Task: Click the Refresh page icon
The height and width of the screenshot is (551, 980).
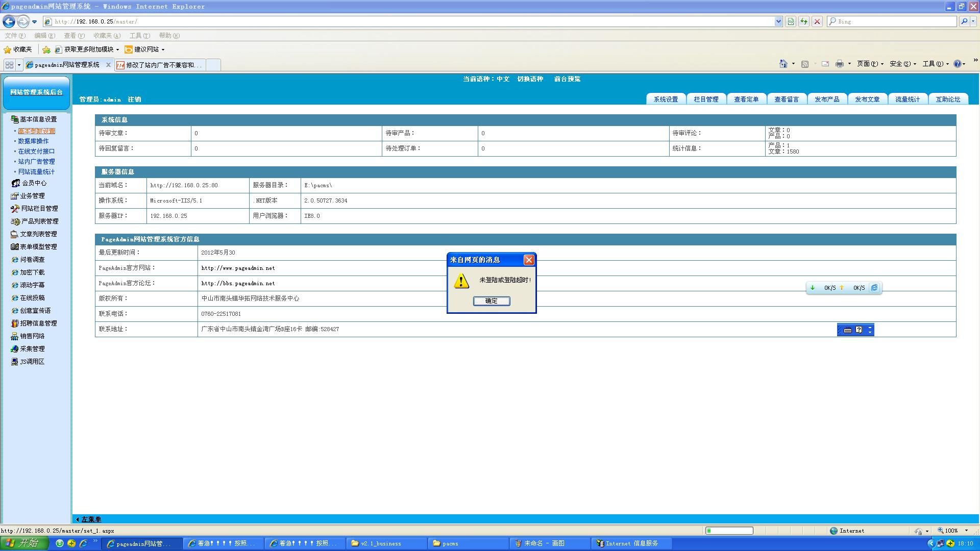Action: tap(804, 21)
